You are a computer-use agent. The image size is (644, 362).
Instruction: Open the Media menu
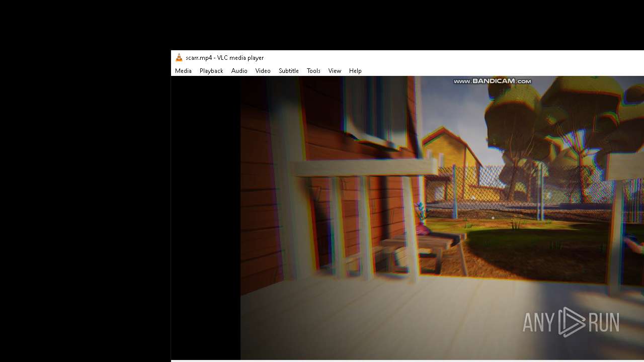click(183, 71)
